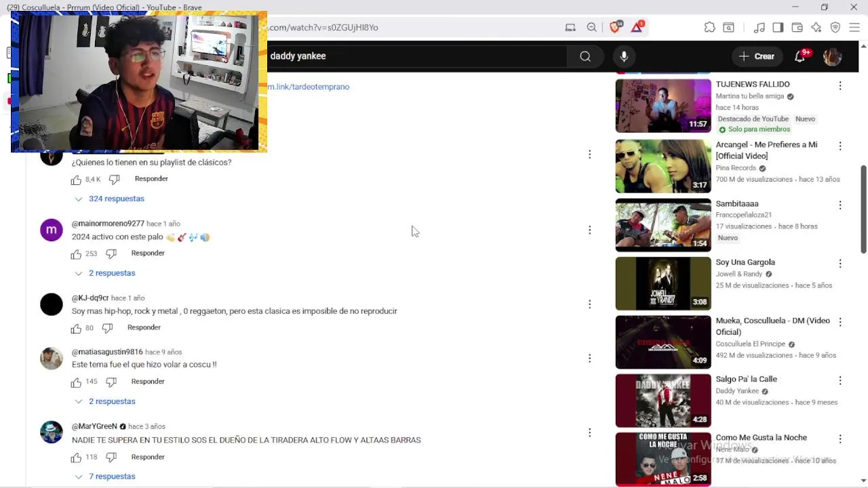Viewport: 868px width, 488px height.
Task: Open three-dot menu for Sambitaaaa video
Action: [840, 205]
